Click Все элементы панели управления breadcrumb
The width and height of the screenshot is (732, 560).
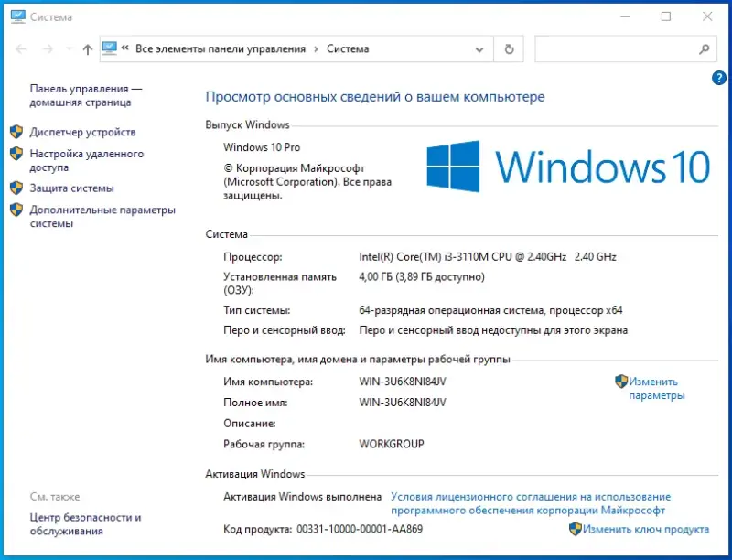(221, 49)
